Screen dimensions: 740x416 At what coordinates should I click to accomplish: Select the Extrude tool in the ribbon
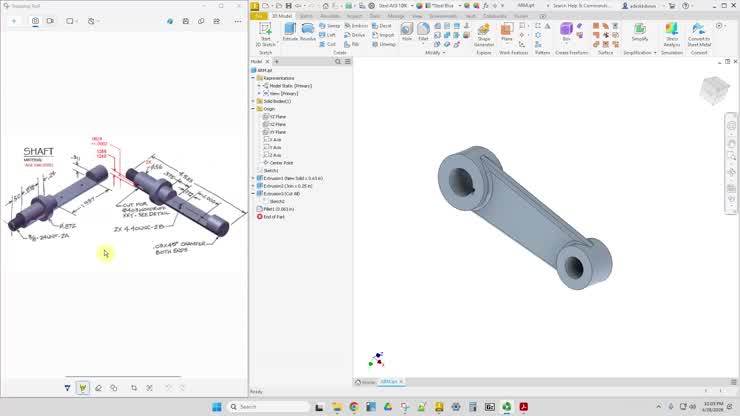(290, 32)
